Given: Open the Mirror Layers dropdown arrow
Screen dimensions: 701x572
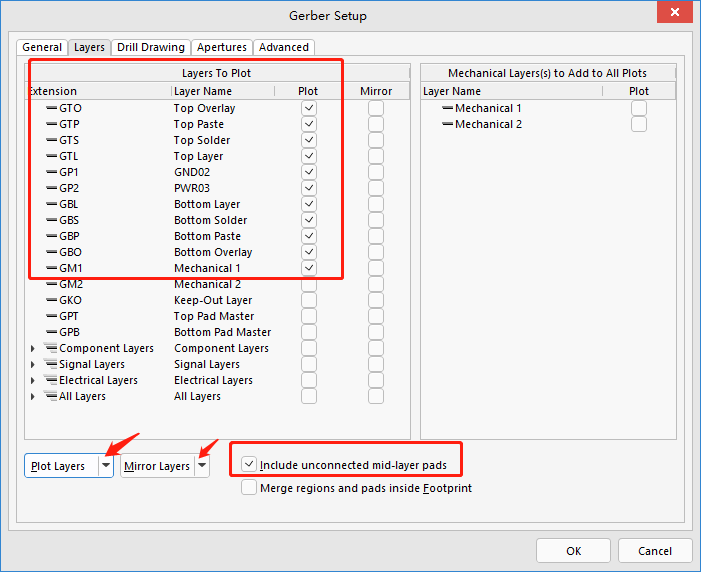Looking at the screenshot, I should click(202, 466).
